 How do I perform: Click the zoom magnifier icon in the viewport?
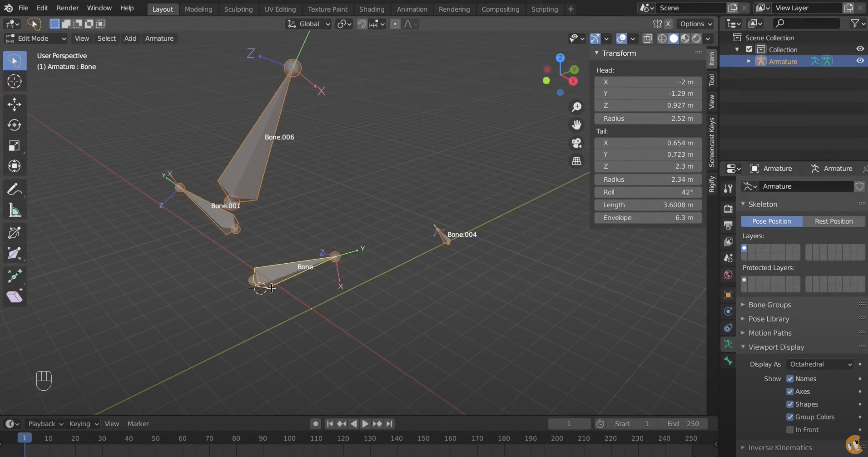577,107
